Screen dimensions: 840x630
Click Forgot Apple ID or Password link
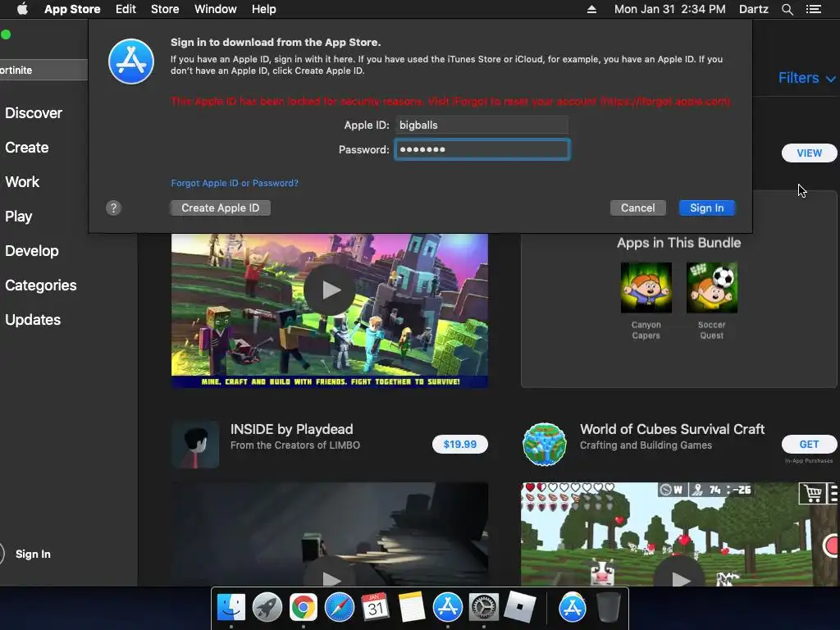235,183
